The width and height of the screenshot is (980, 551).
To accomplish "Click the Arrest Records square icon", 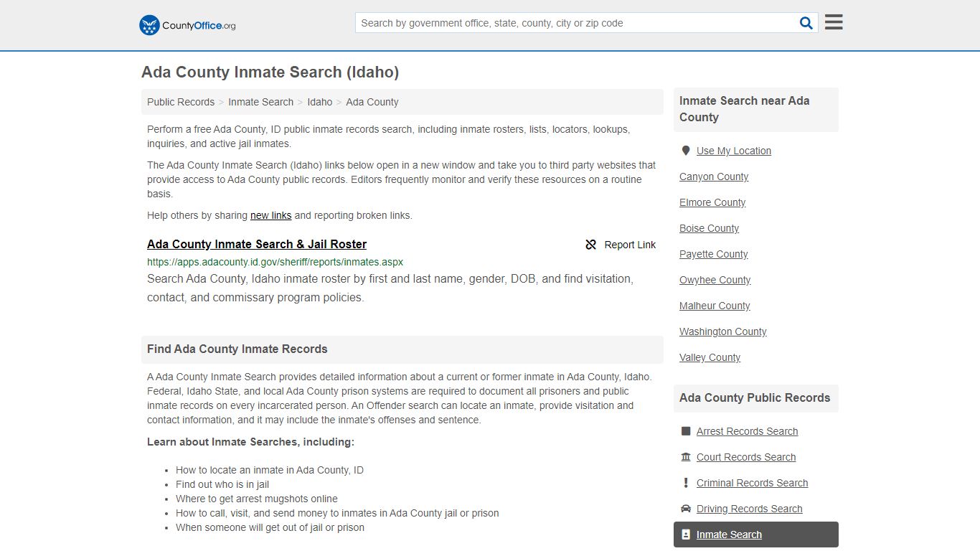I will (x=686, y=431).
